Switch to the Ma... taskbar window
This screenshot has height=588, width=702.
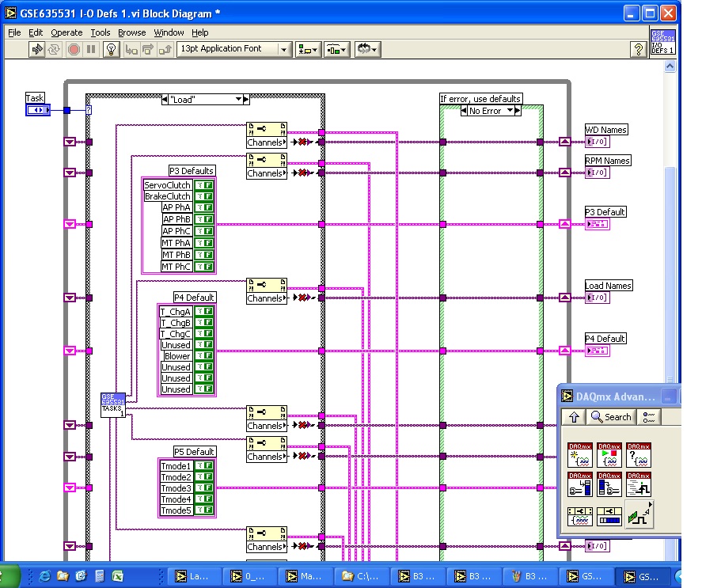coord(305,576)
